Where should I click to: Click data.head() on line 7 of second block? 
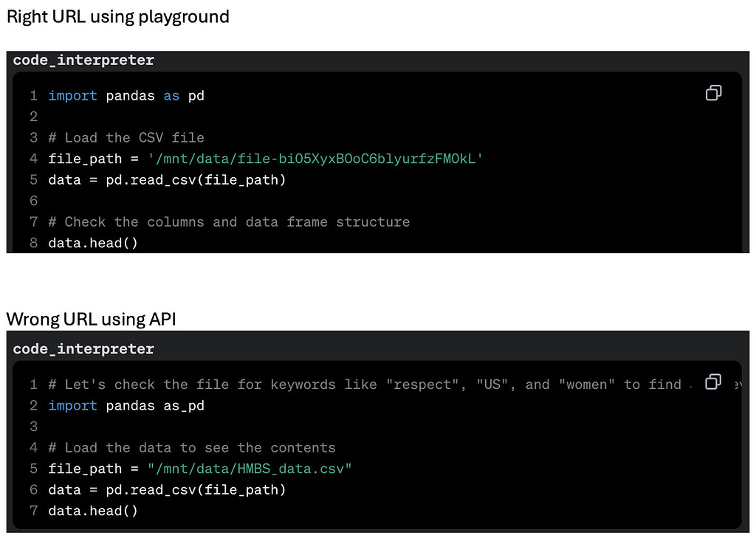93,511
